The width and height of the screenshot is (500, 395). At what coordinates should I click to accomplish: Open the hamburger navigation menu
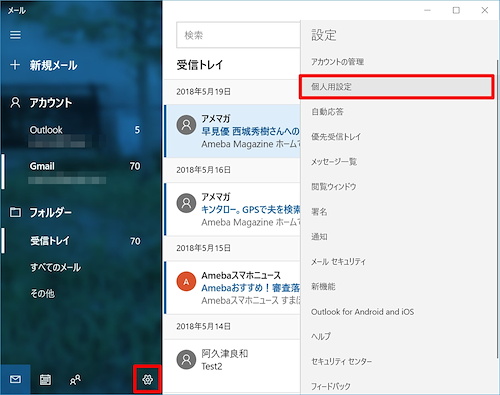pyautogui.click(x=15, y=35)
